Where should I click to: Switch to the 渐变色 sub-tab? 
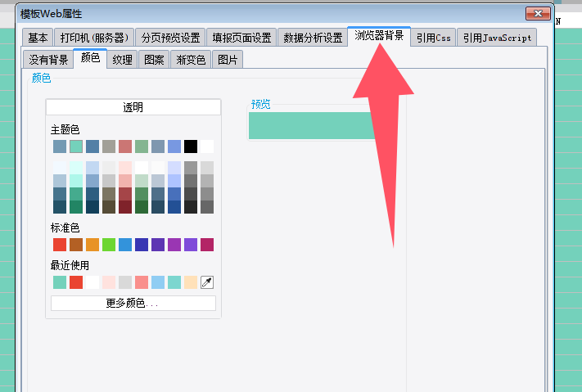point(191,60)
